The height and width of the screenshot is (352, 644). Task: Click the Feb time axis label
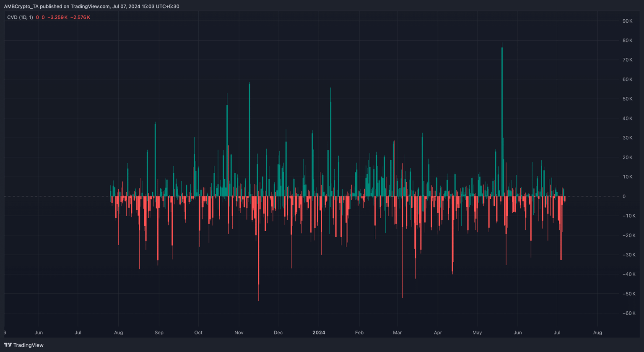[x=359, y=333]
